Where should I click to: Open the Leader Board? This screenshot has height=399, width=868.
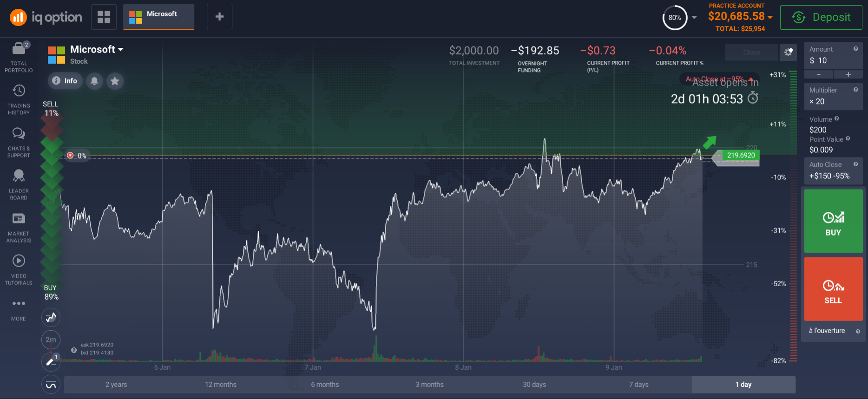click(x=19, y=185)
